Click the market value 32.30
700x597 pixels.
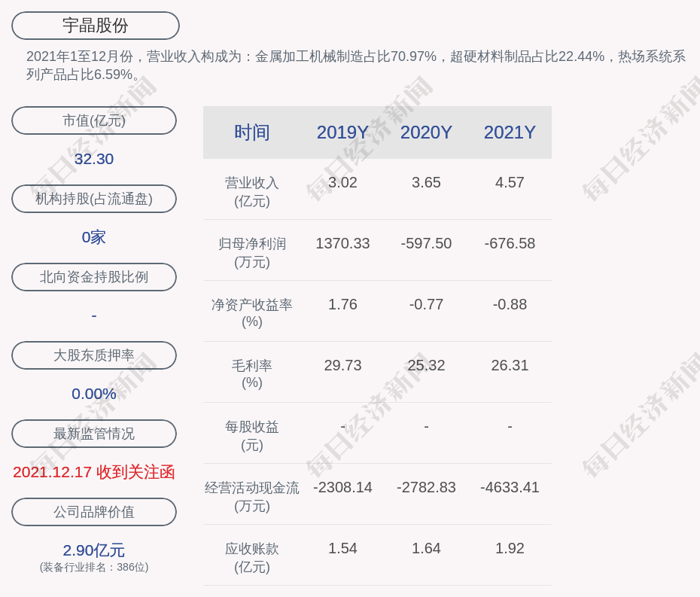pyautogui.click(x=94, y=159)
